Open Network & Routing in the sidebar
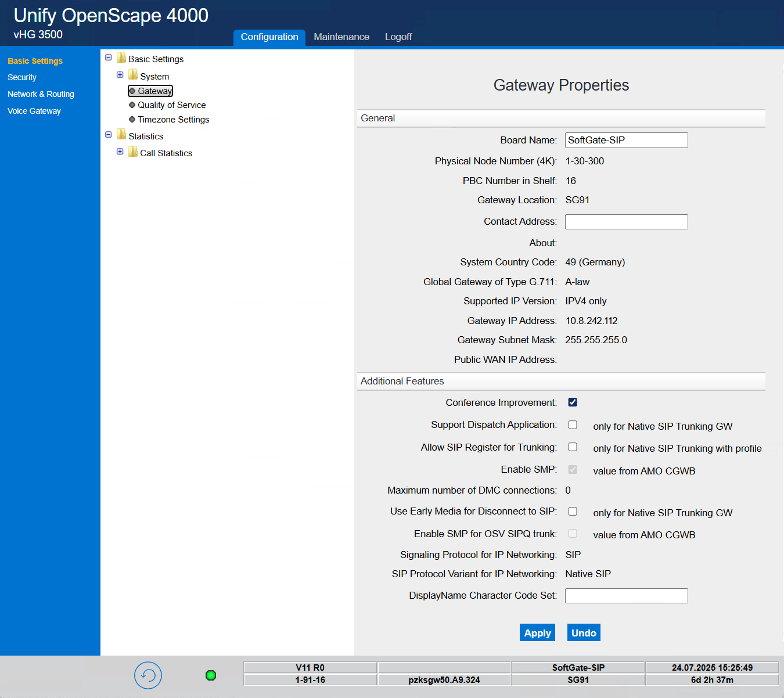 [x=41, y=93]
